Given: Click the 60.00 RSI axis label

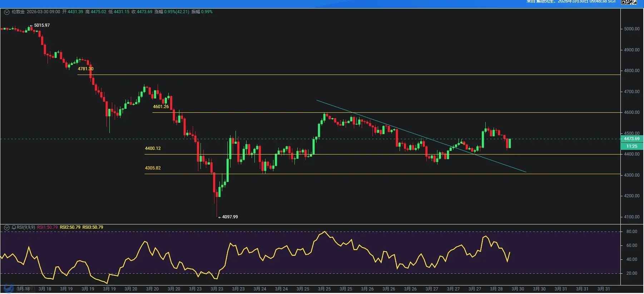Looking at the screenshot, I should [x=632, y=245].
